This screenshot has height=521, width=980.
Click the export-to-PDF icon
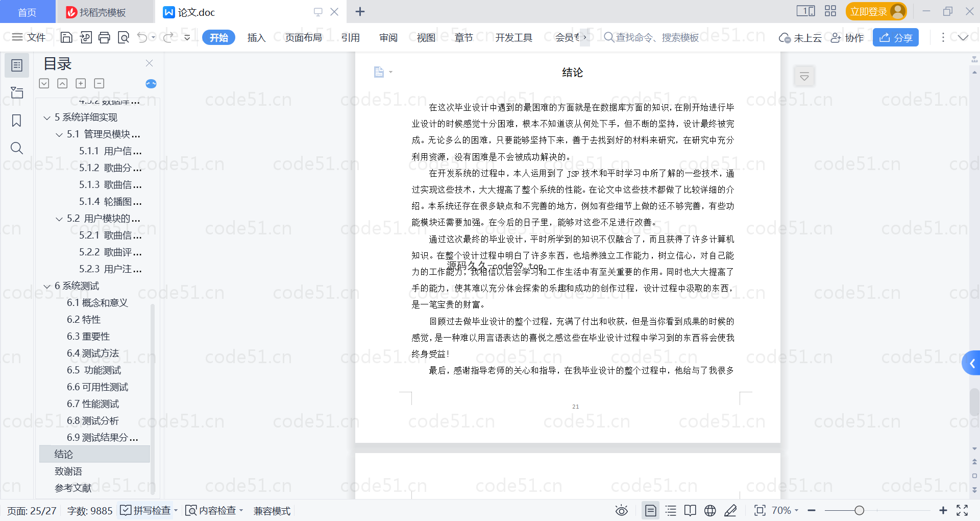pyautogui.click(x=86, y=37)
